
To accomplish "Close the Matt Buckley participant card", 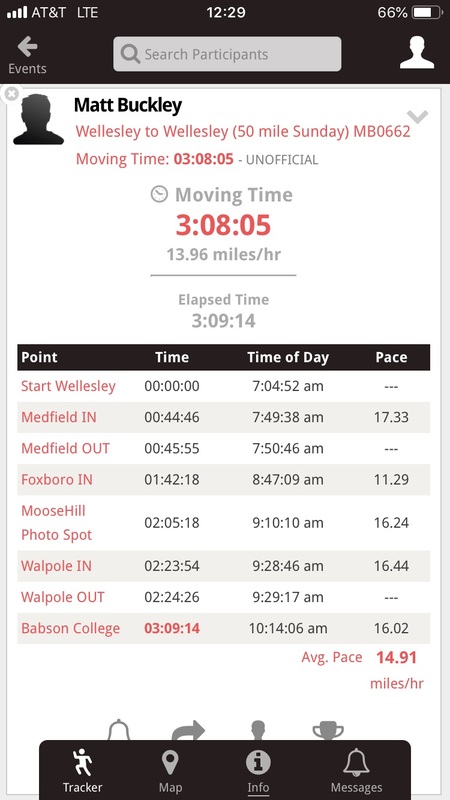I will point(11,94).
